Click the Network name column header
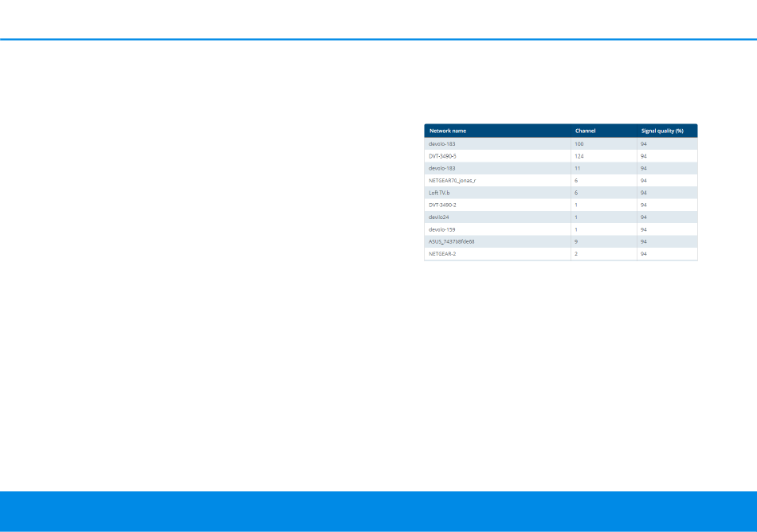Screen dimensions: 757x532 click(448, 131)
